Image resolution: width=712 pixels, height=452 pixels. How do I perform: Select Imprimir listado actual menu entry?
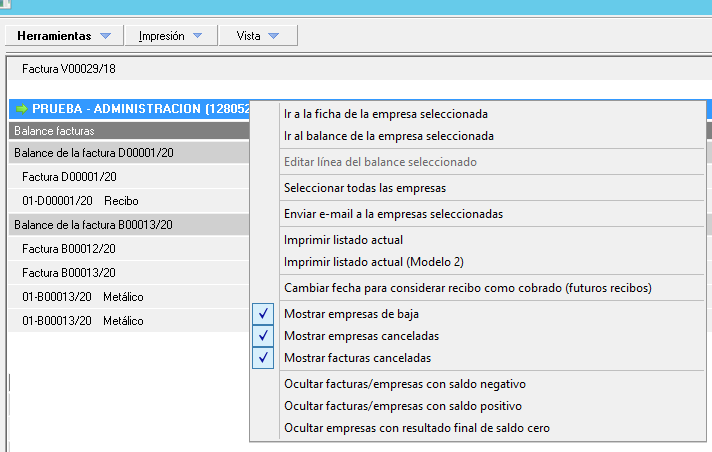coord(343,240)
